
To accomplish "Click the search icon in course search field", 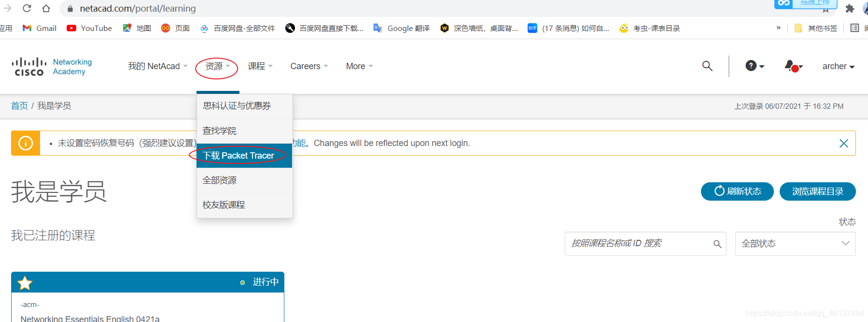I will 717,244.
